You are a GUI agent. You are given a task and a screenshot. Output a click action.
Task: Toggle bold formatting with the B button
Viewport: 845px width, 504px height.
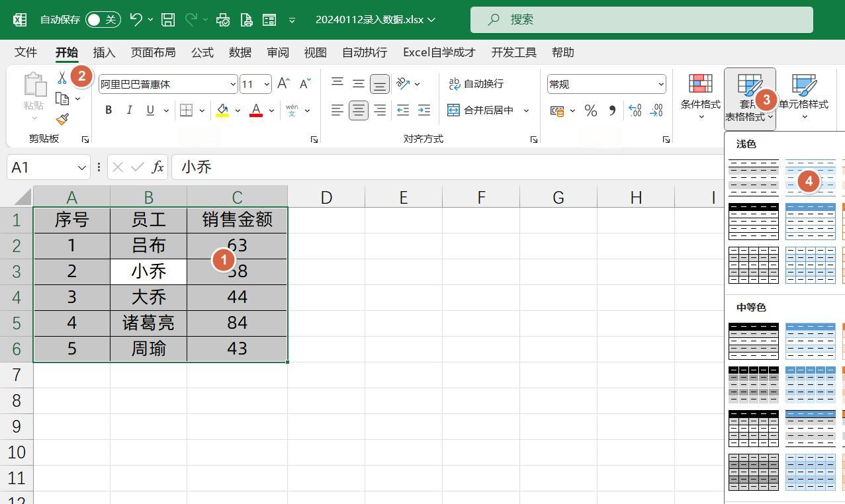click(x=109, y=110)
